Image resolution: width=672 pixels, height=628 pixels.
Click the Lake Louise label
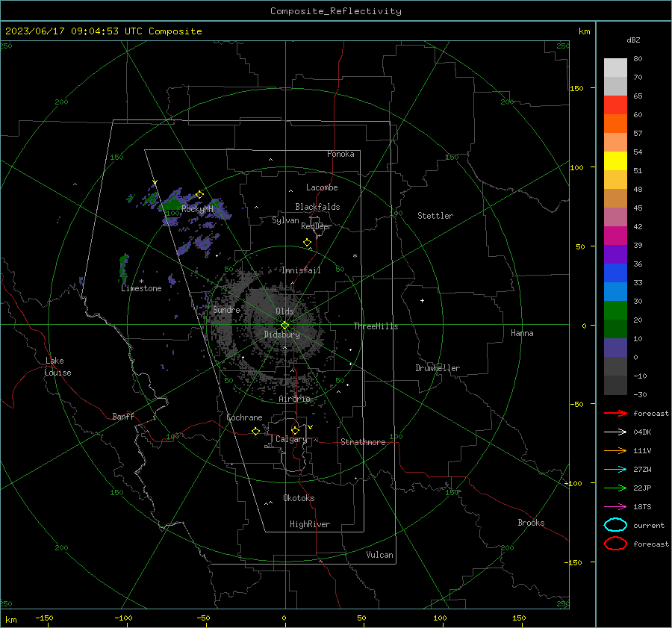(x=57, y=367)
